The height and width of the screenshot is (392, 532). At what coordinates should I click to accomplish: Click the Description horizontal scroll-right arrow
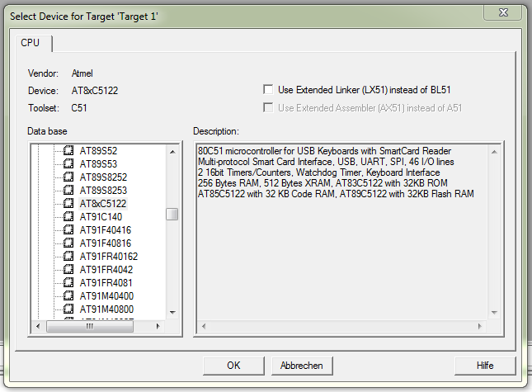(479, 326)
